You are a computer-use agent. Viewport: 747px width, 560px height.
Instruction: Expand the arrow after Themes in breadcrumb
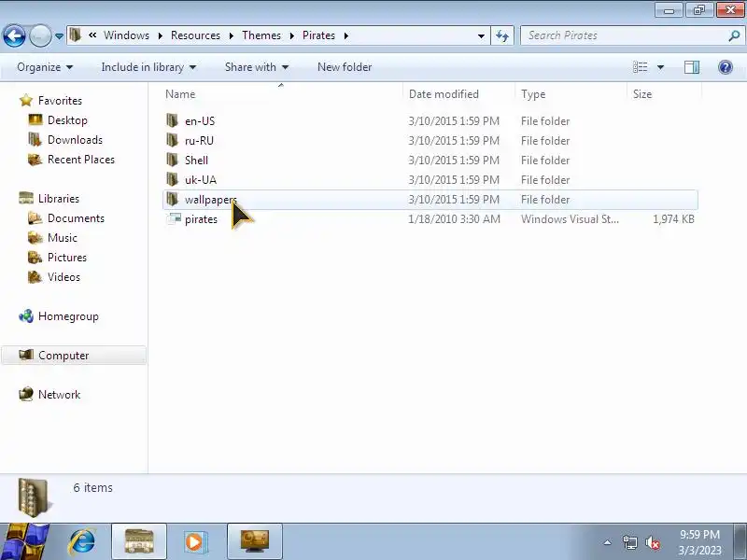coord(291,35)
